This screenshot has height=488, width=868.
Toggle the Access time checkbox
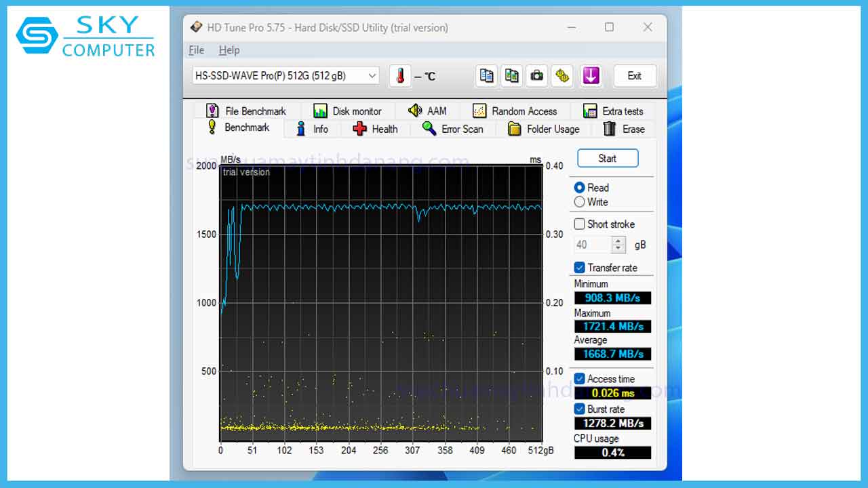[x=579, y=379]
